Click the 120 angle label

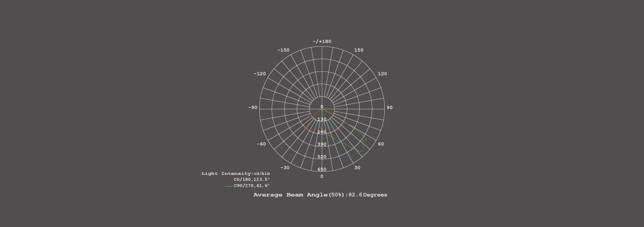coord(382,74)
